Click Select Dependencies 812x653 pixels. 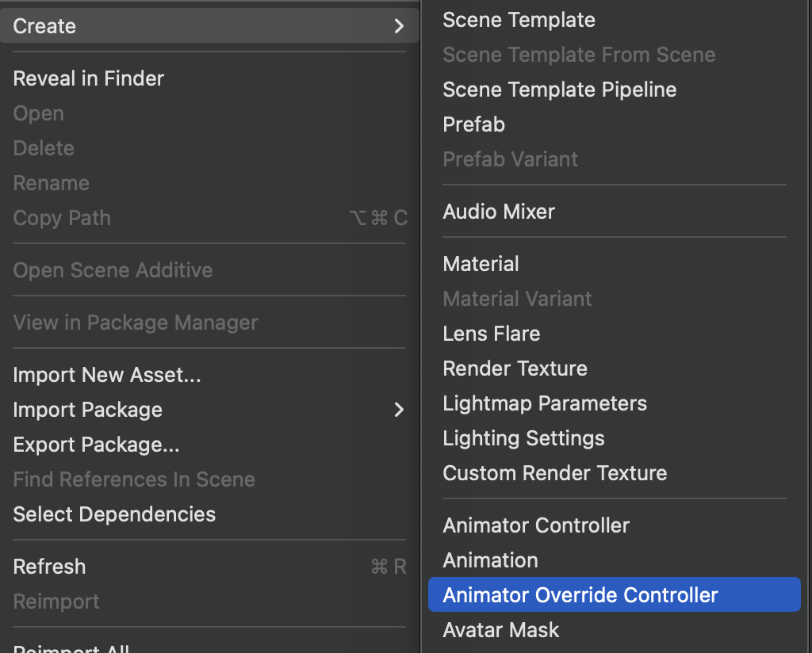coord(114,514)
